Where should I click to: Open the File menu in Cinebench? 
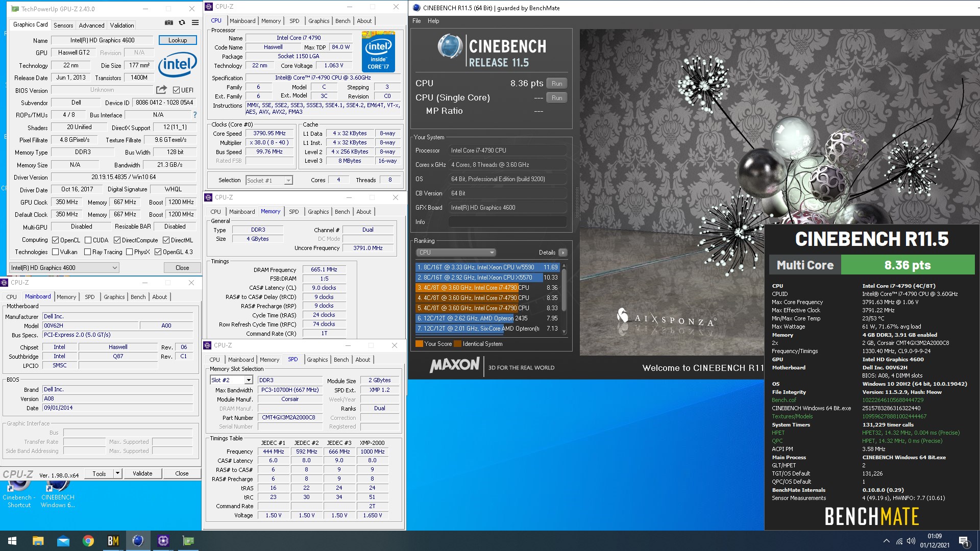416,21
